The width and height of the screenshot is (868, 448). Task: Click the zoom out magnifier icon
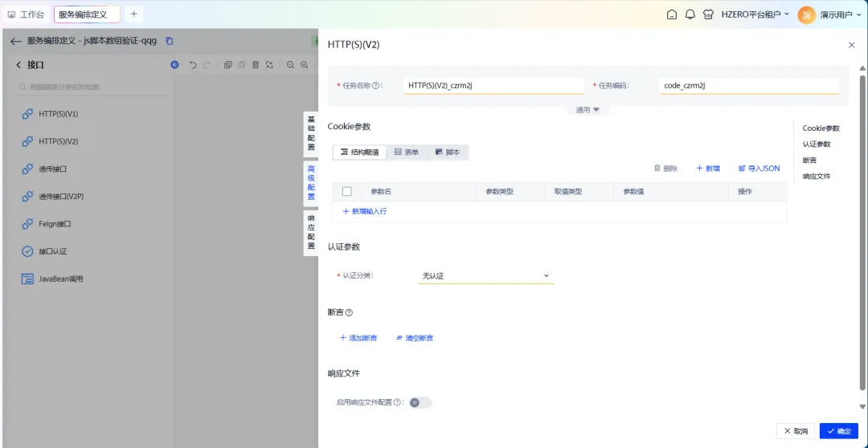point(290,65)
